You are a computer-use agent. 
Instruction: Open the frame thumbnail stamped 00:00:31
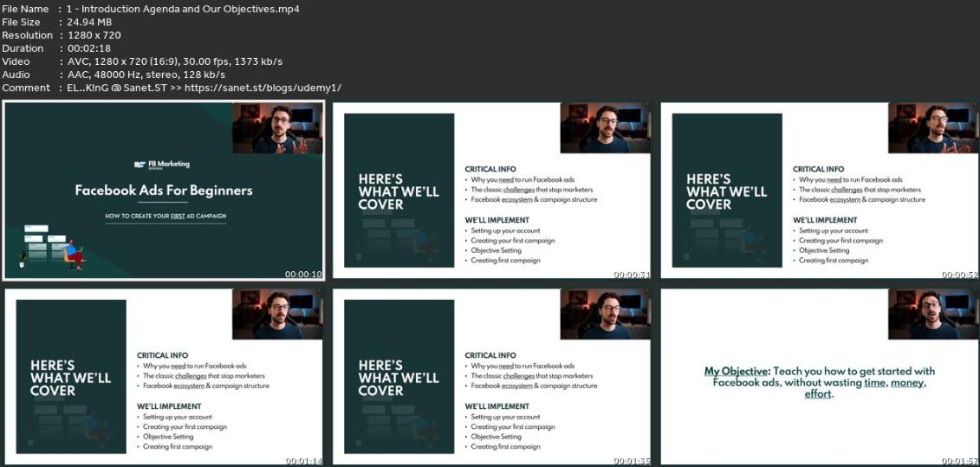[491, 190]
